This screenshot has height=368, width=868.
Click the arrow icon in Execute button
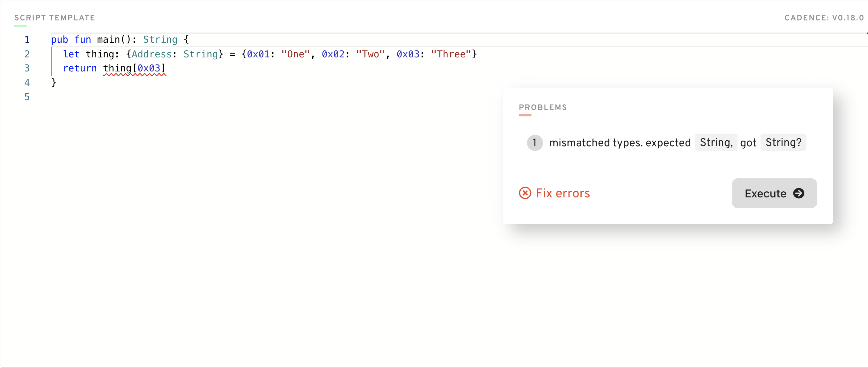pos(798,193)
